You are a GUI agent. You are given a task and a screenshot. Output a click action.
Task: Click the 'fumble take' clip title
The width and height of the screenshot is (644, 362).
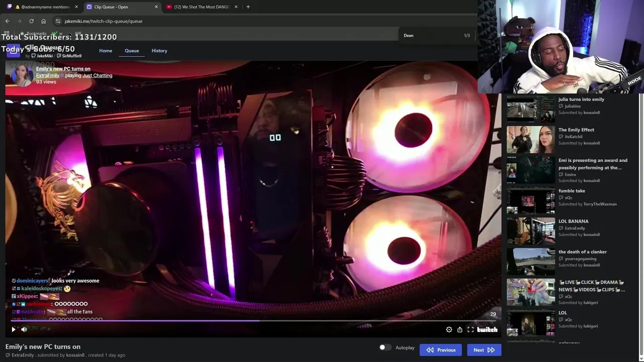pyautogui.click(x=572, y=191)
